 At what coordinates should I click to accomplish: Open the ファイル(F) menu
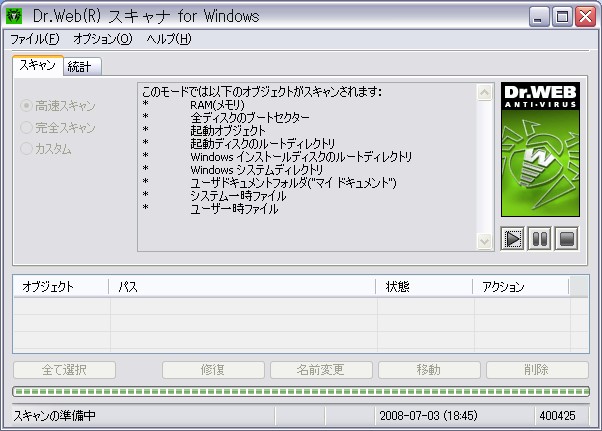click(35, 39)
